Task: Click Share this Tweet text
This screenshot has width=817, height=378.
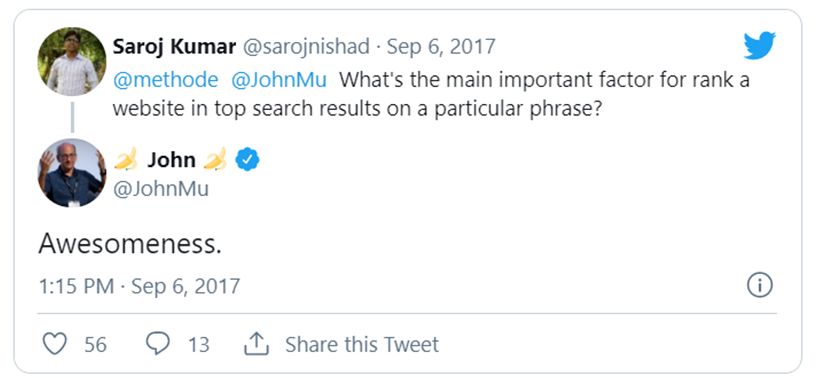Action: [x=362, y=344]
